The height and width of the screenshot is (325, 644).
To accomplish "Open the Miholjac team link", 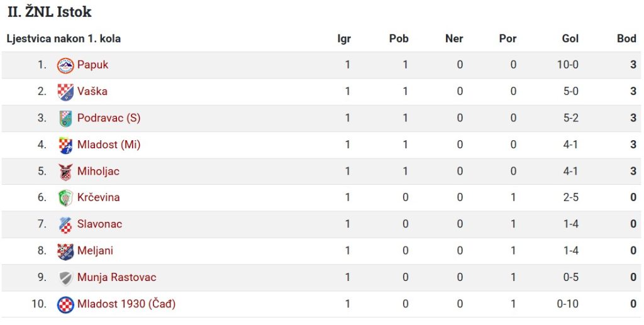I will pos(98,171).
